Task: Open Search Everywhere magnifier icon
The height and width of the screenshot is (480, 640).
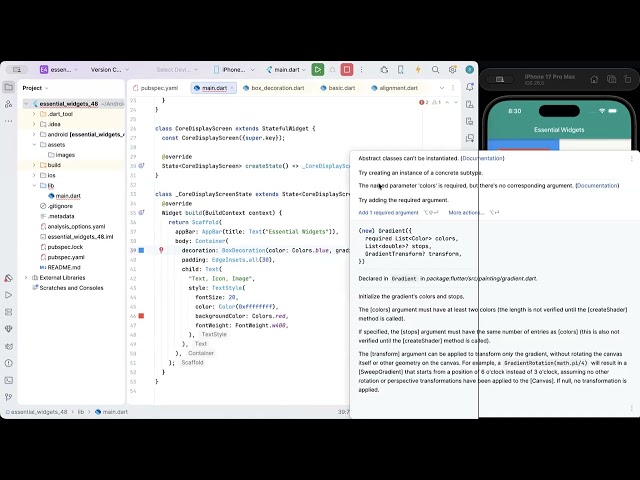Action: pos(436,70)
